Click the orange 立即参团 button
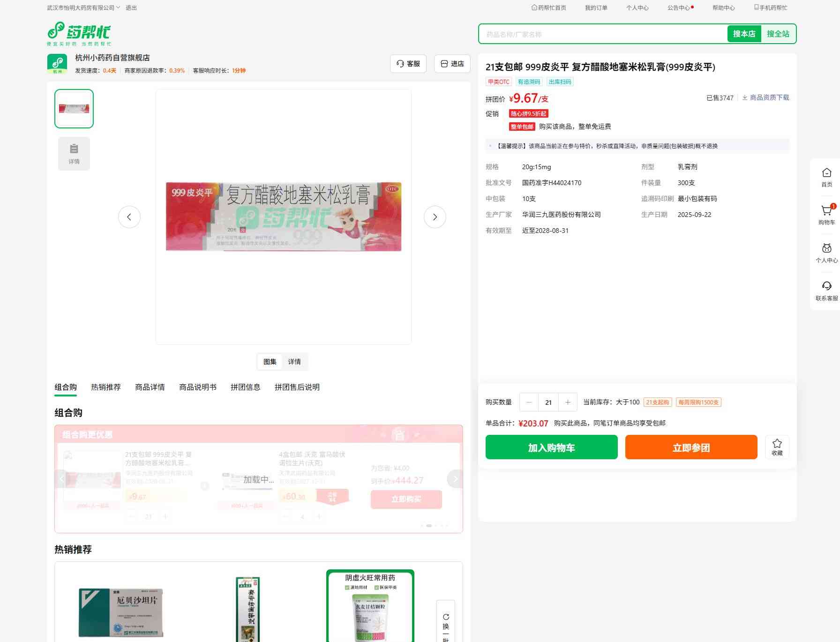The image size is (840, 642). tap(691, 447)
